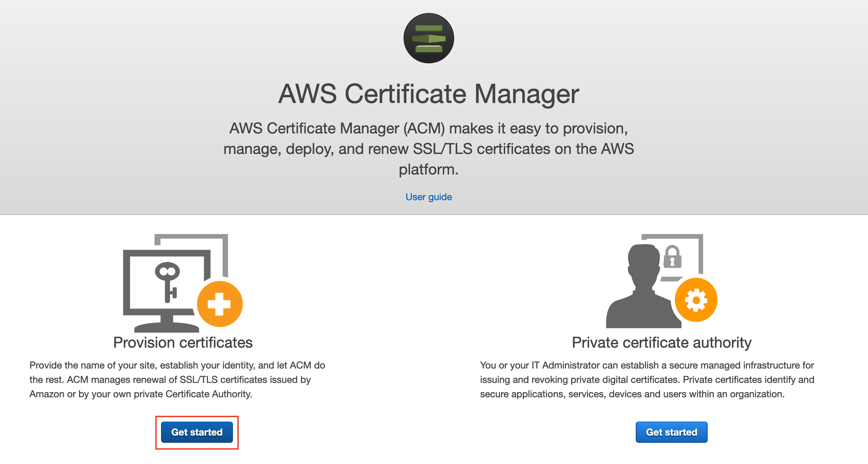Click the orange plus badge icon

pyautogui.click(x=220, y=304)
